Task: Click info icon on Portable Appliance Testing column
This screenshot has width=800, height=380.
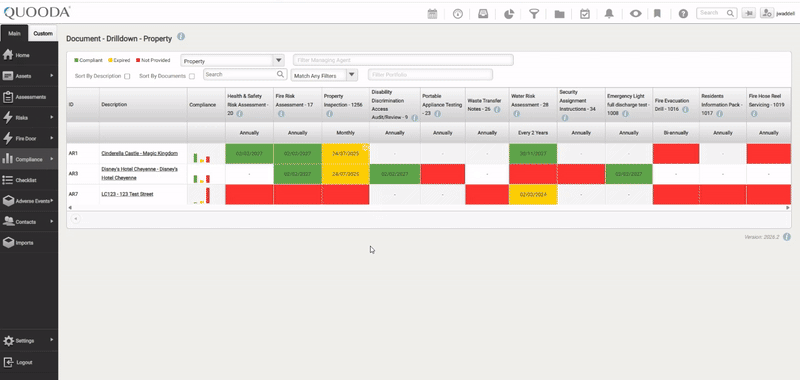Action: coord(437,114)
